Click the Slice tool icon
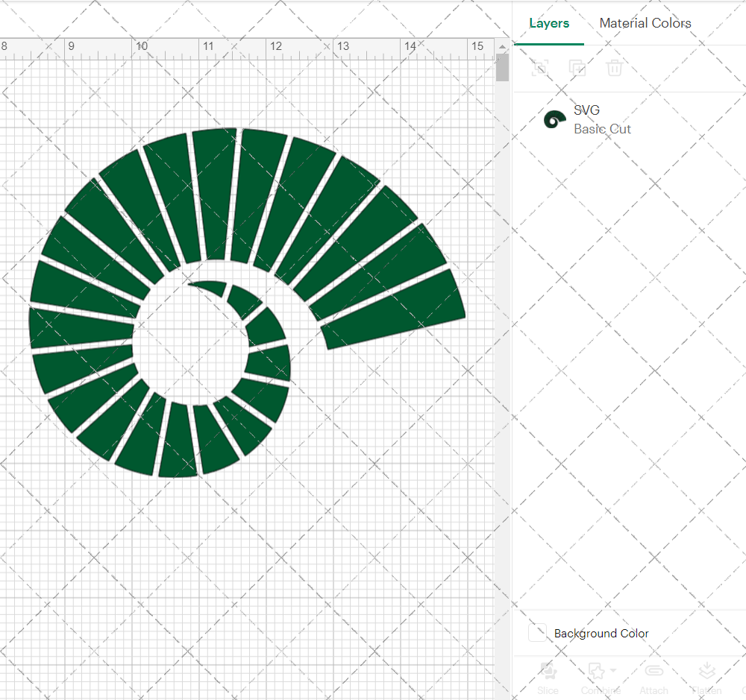 coord(548,671)
